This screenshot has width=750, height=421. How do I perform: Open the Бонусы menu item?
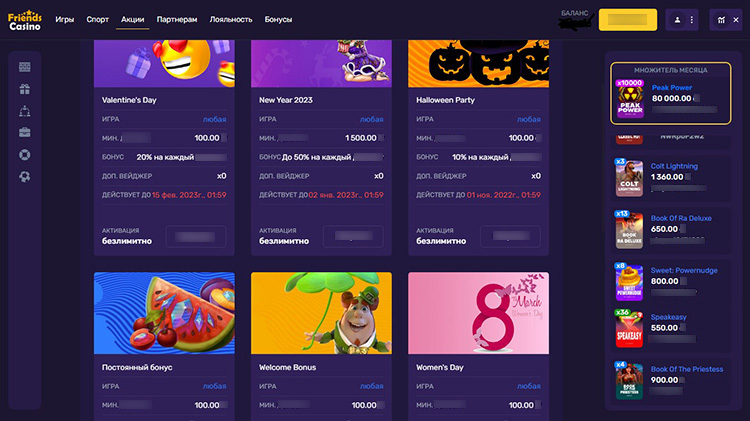[278, 20]
